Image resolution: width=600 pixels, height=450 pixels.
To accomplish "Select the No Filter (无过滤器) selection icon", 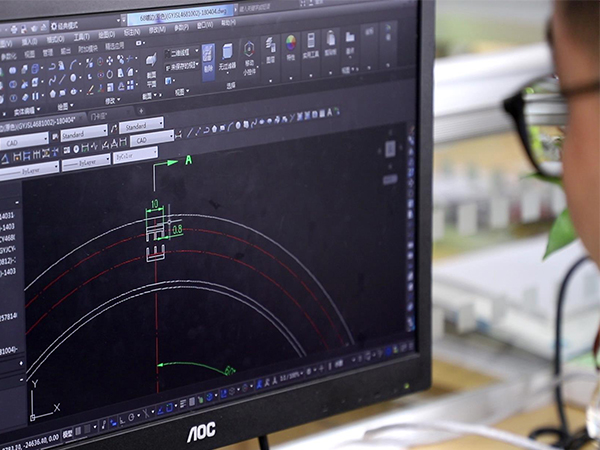I will coord(227,52).
